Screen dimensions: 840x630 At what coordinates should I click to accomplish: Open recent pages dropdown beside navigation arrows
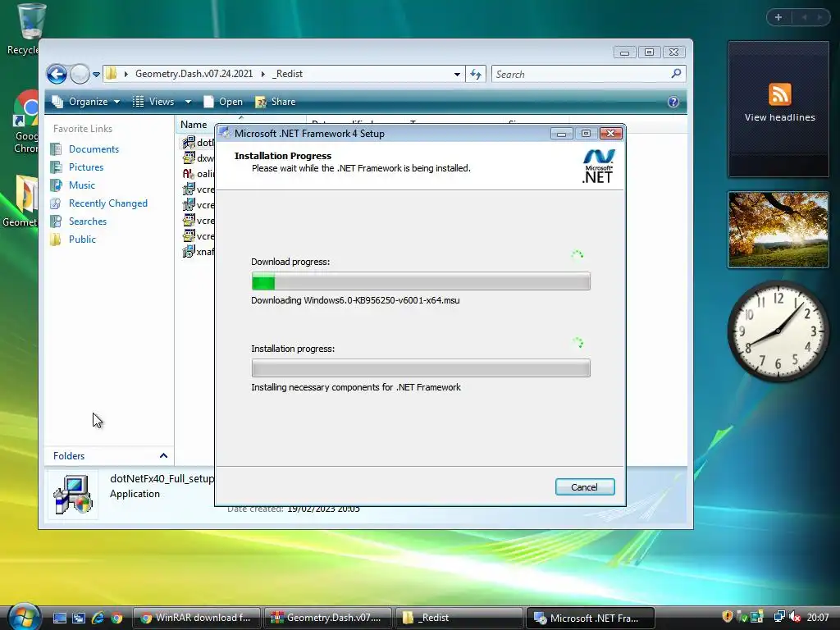(97, 75)
